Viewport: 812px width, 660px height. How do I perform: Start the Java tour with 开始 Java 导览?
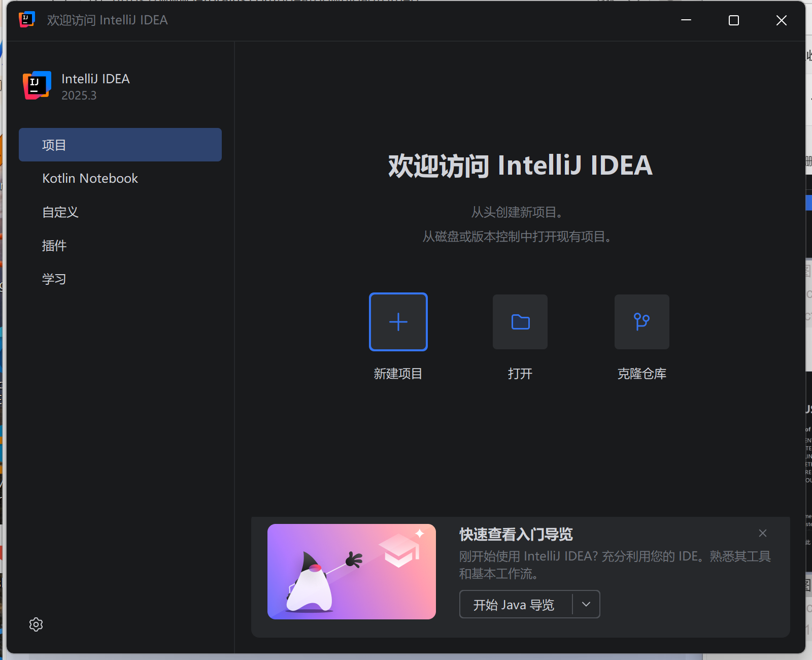point(516,605)
